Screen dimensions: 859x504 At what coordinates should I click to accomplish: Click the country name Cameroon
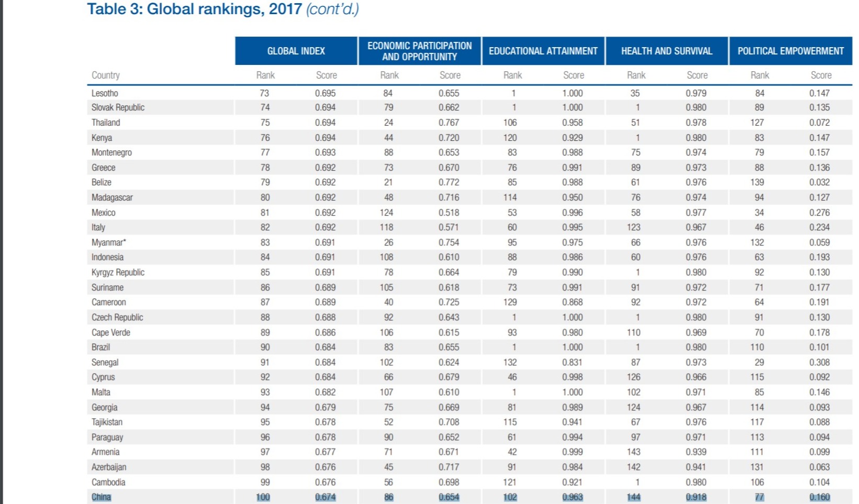point(108,302)
